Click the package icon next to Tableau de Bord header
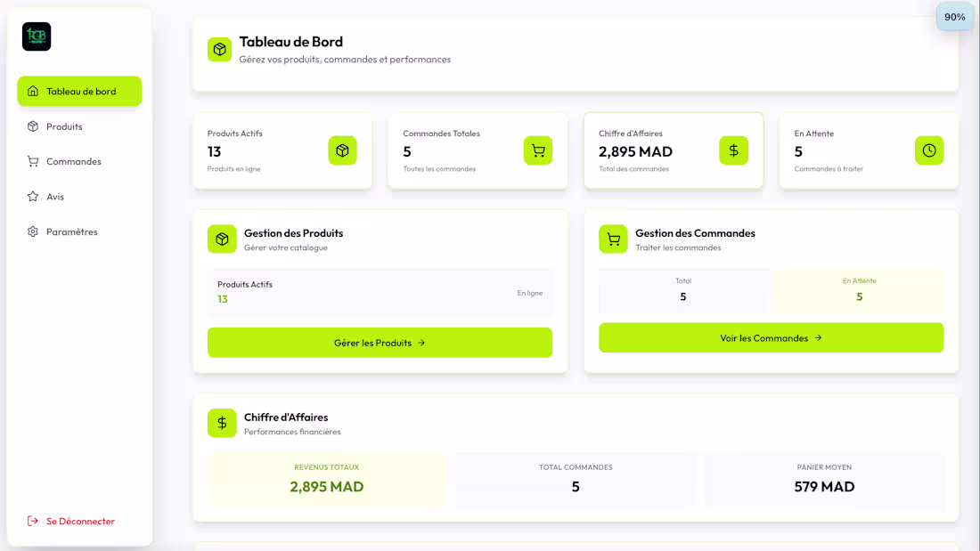This screenshot has width=980, height=551. pos(219,49)
